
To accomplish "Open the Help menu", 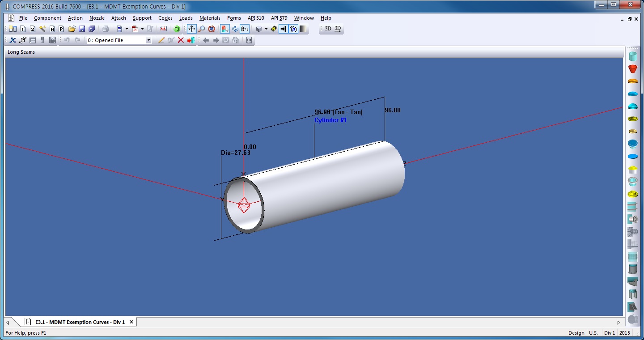I will [x=326, y=18].
